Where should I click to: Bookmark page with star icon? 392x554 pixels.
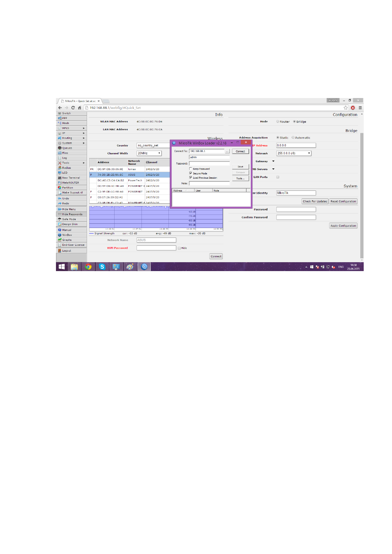point(346,108)
